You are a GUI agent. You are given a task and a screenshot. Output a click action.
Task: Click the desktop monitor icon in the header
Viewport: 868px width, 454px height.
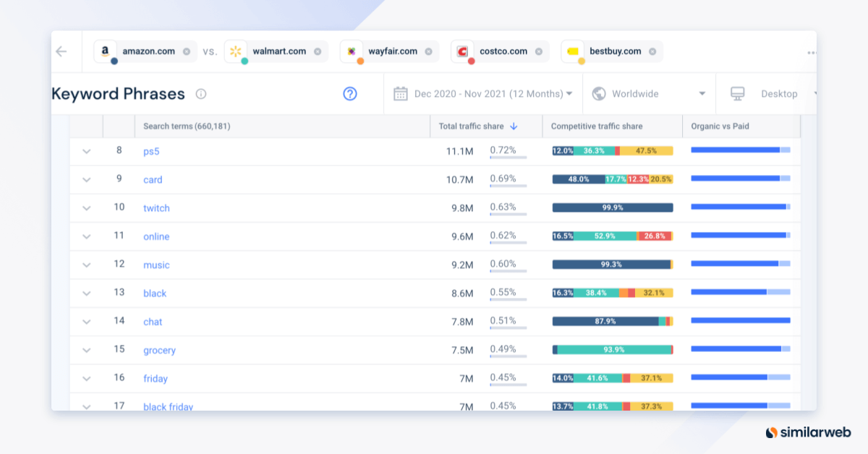pyautogui.click(x=737, y=93)
